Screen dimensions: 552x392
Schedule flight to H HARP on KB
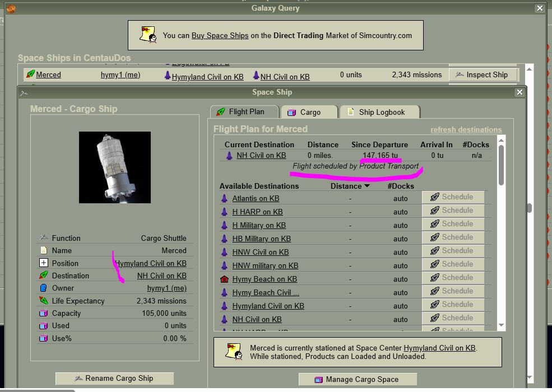click(x=453, y=211)
